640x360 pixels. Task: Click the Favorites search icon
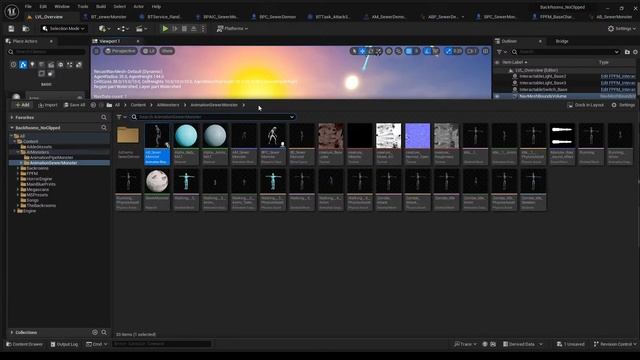pyautogui.click(x=104, y=117)
